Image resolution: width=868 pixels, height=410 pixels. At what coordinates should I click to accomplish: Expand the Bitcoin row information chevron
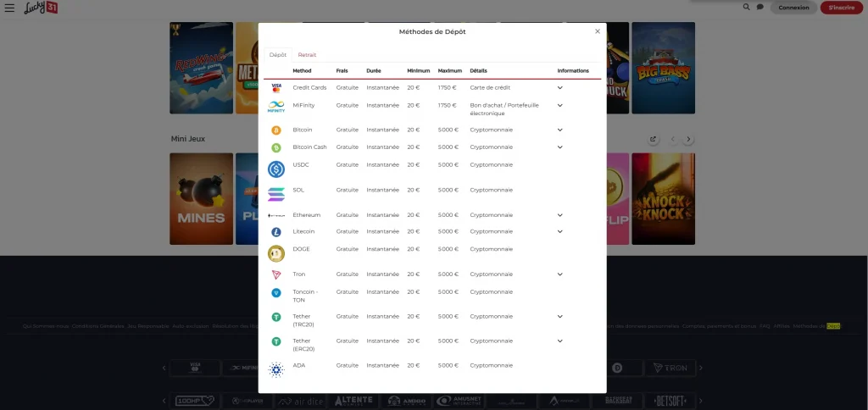coord(559,130)
